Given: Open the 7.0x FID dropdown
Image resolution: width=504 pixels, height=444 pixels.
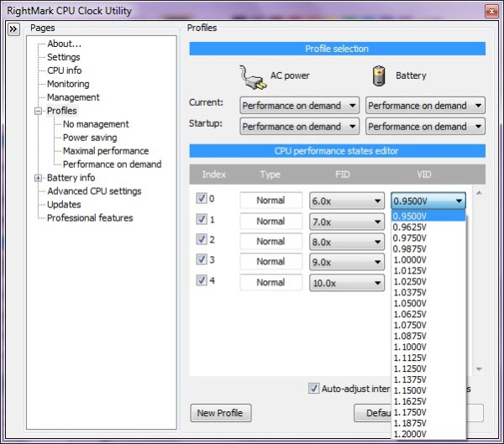Looking at the screenshot, I should coord(347,222).
